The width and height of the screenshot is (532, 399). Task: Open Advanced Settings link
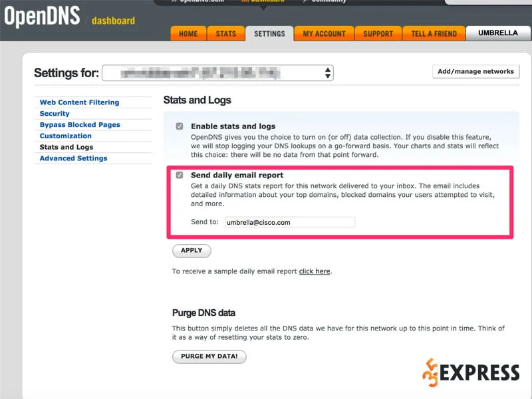tap(73, 158)
